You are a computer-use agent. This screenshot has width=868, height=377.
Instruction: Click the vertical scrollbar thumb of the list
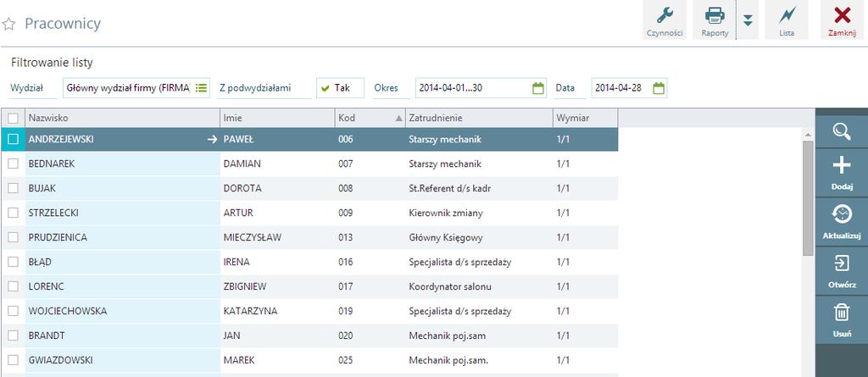808,197
